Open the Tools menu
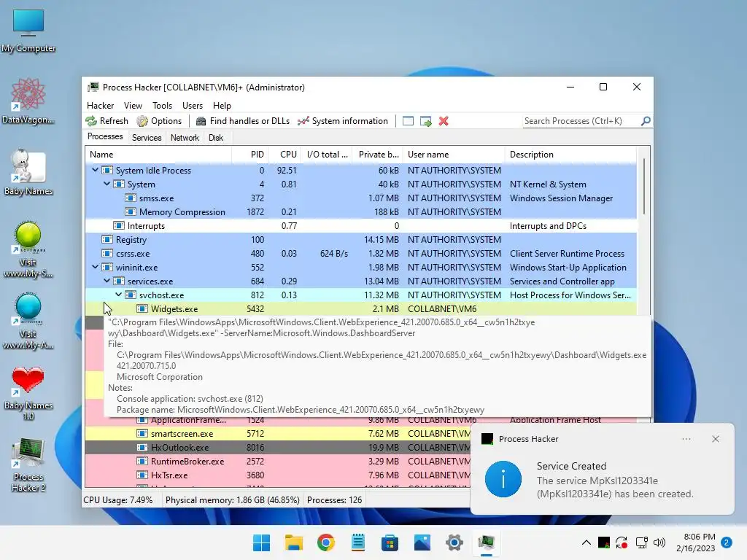 [162, 106]
